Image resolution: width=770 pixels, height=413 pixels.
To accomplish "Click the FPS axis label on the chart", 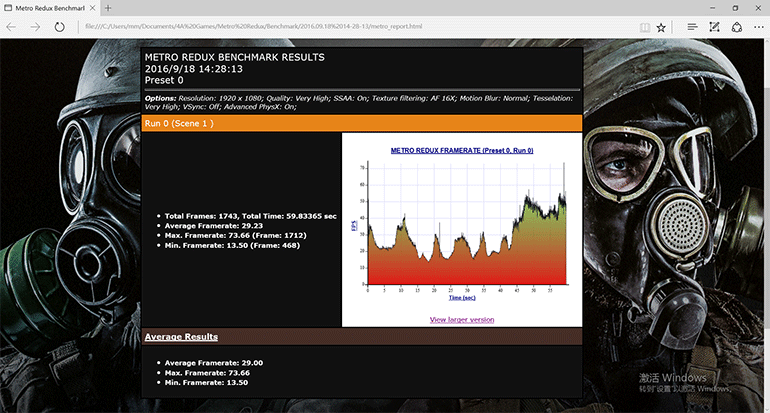I will pos(353,225).
